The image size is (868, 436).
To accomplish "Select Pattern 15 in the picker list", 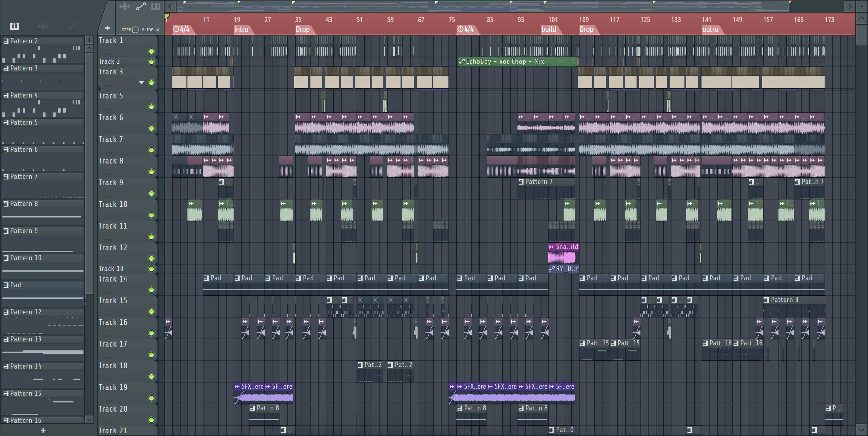I will click(x=43, y=393).
